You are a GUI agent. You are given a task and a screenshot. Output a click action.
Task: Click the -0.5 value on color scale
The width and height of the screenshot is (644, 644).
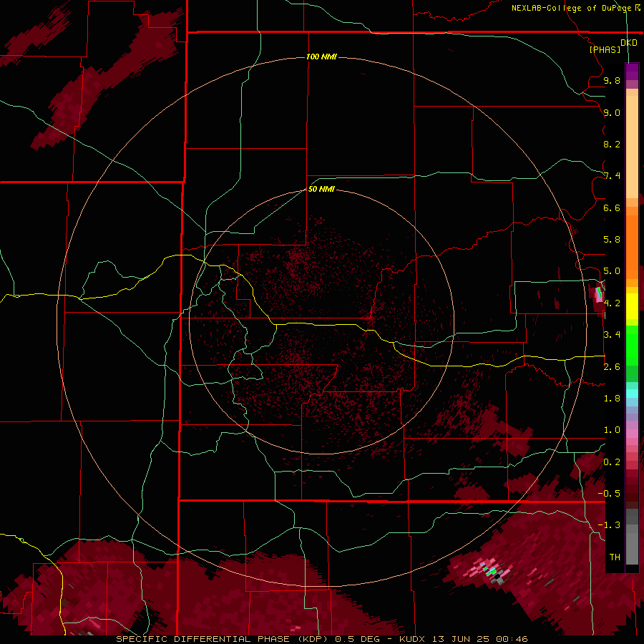pos(609,493)
